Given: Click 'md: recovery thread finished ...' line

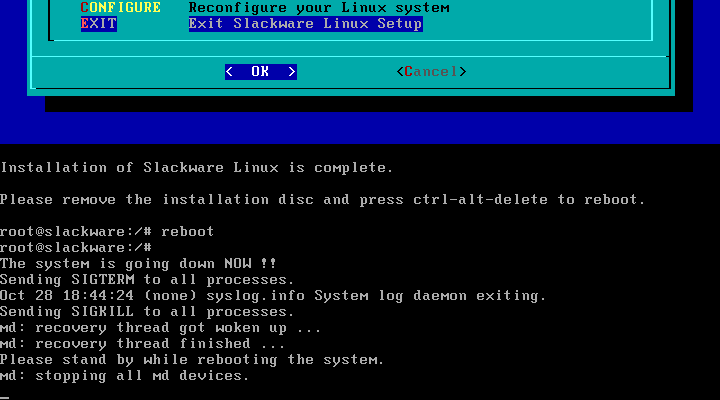Looking at the screenshot, I should click(142, 344).
